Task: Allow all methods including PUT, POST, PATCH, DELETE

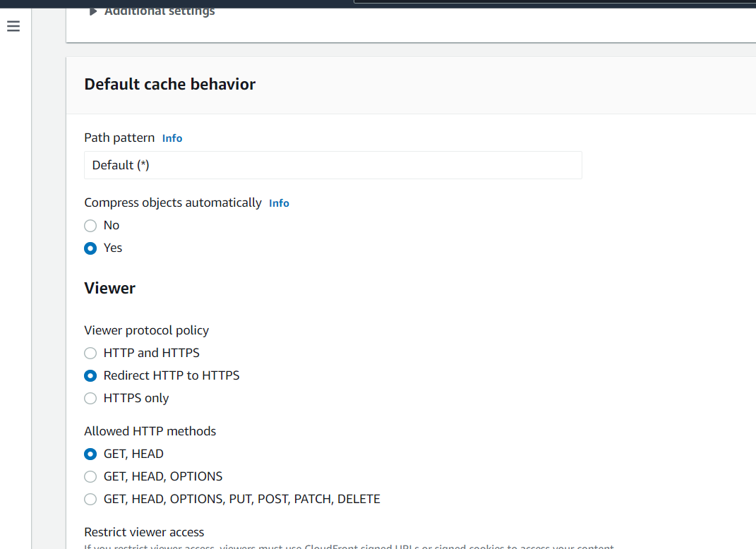Action: click(x=90, y=499)
